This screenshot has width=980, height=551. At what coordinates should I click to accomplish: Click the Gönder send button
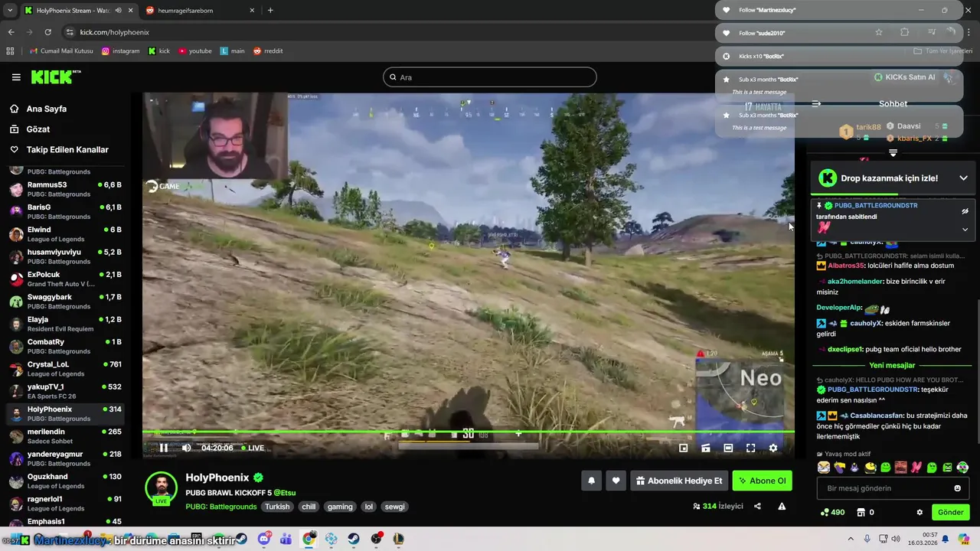click(950, 513)
